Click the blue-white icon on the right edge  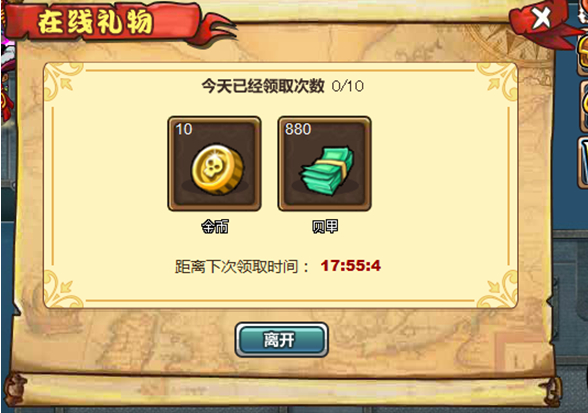click(583, 162)
